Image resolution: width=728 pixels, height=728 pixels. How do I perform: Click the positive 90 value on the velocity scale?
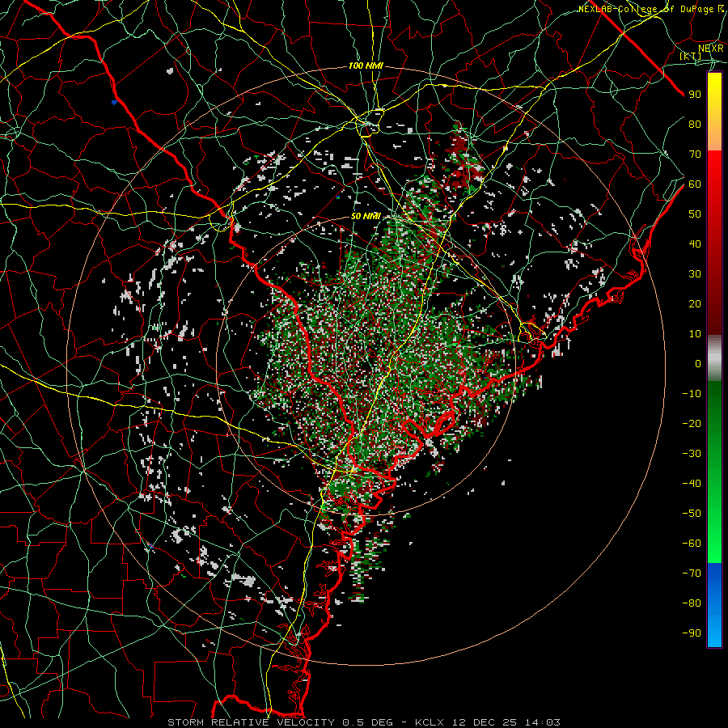coord(695,95)
